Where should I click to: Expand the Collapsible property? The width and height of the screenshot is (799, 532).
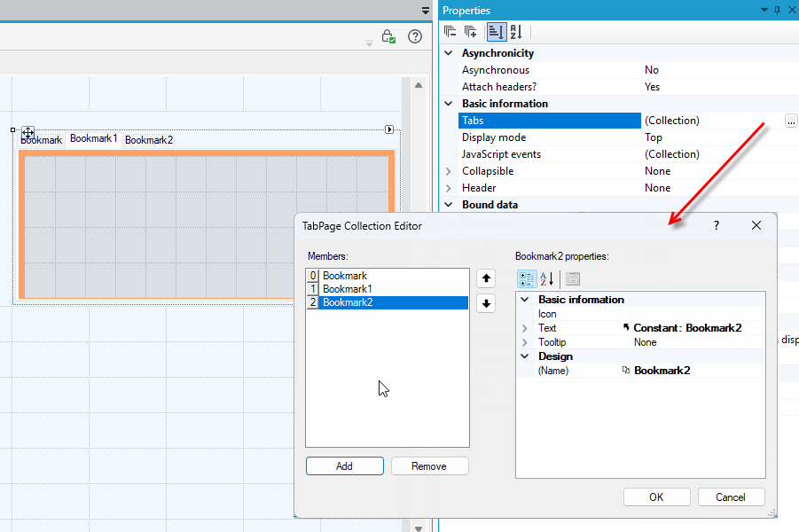point(449,171)
